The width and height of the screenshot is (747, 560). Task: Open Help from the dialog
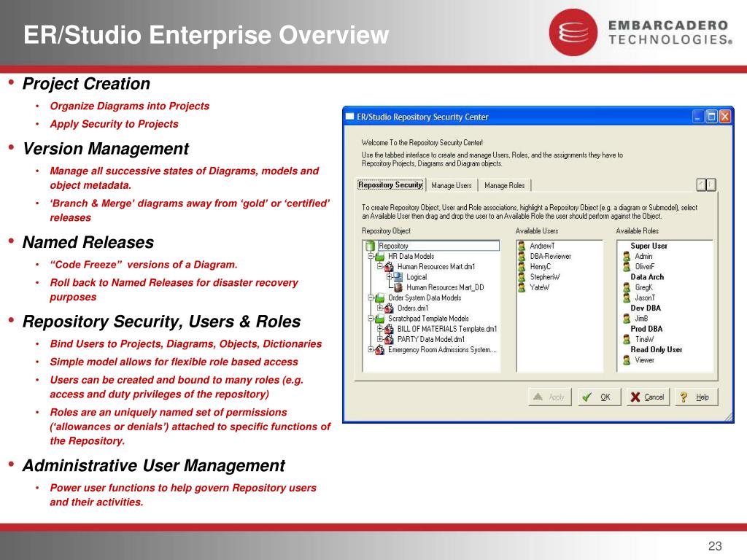pyautogui.click(x=696, y=397)
